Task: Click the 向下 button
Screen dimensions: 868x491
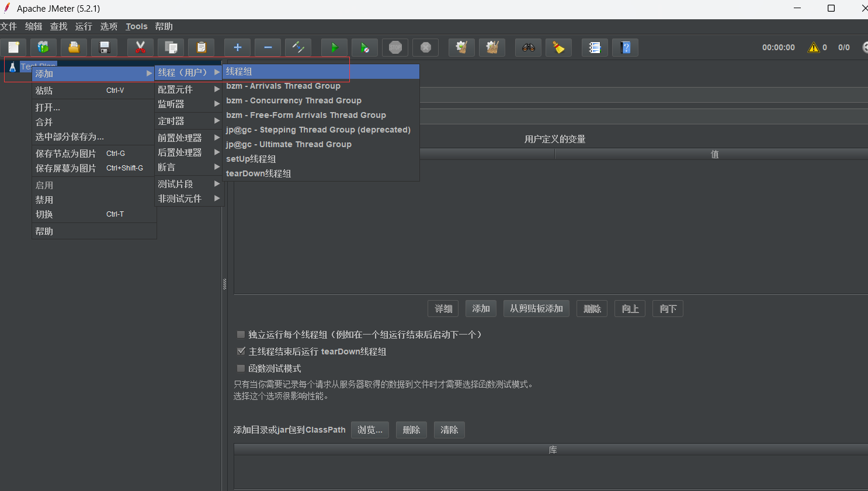Action: 668,309
